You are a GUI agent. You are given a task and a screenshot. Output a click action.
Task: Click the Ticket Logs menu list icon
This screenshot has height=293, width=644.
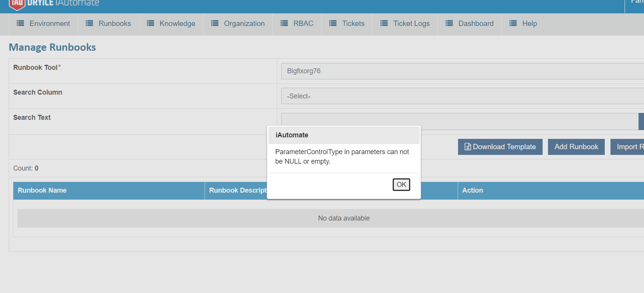tap(384, 23)
